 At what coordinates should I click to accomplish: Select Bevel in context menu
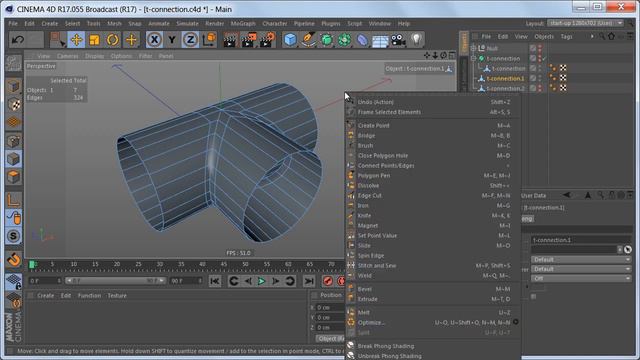[364, 289]
